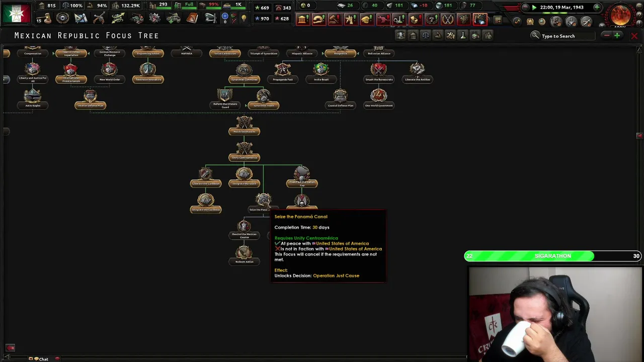The height and width of the screenshot is (362, 644).
Task: Choose the NAFINSA focus
Action: (x=187, y=52)
